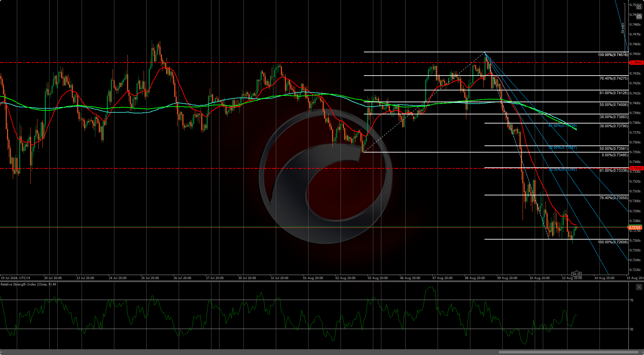This screenshot has height=355, width=644.
Task: Select the 61.80%(0.74126) Fibonacci level label
Action: pyautogui.click(x=614, y=93)
